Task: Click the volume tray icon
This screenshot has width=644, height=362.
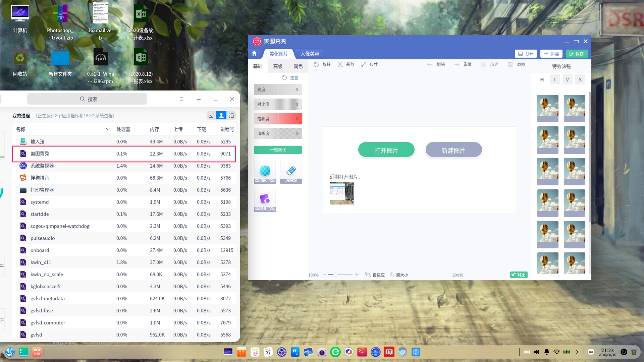Action: pos(536,352)
